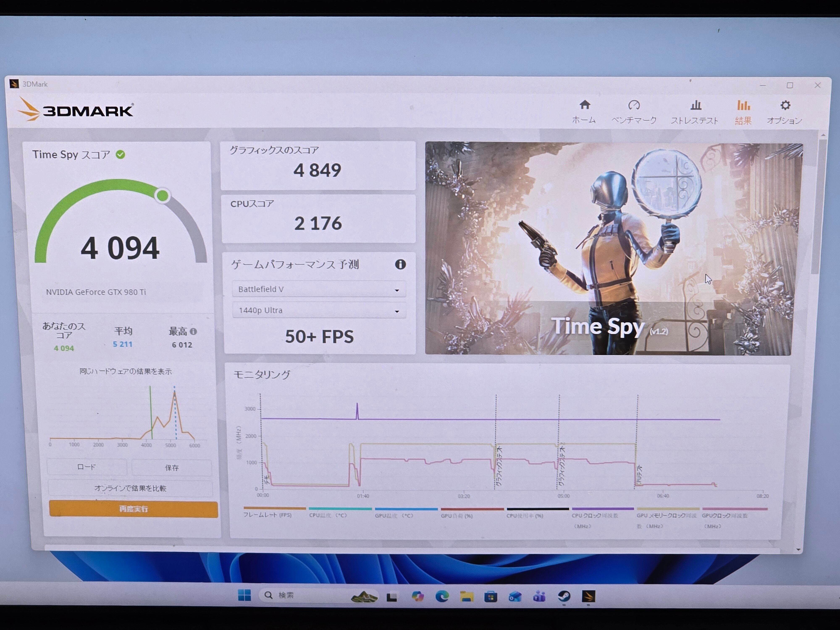The image size is (840, 630).
Task: Open the Options (オプション) gear icon
Action: (785, 105)
